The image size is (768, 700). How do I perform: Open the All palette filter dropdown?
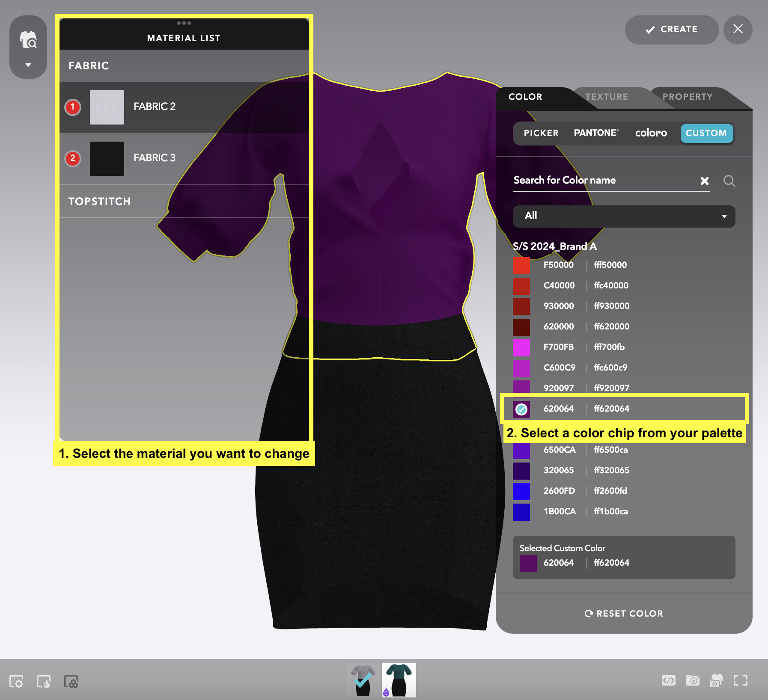(624, 216)
